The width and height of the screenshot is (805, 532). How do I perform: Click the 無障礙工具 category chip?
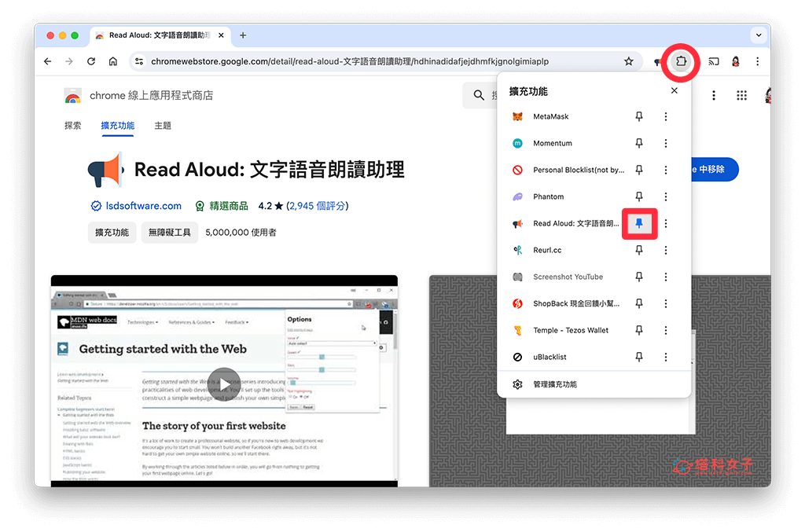point(170,233)
